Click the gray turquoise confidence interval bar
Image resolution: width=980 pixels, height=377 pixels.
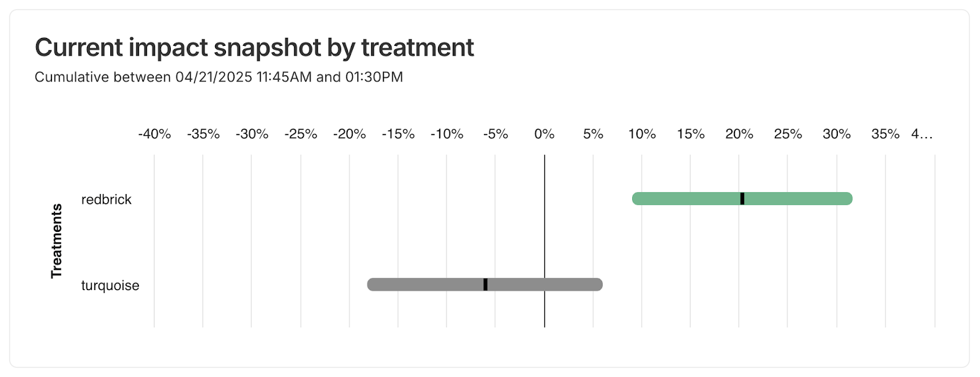pos(429,285)
